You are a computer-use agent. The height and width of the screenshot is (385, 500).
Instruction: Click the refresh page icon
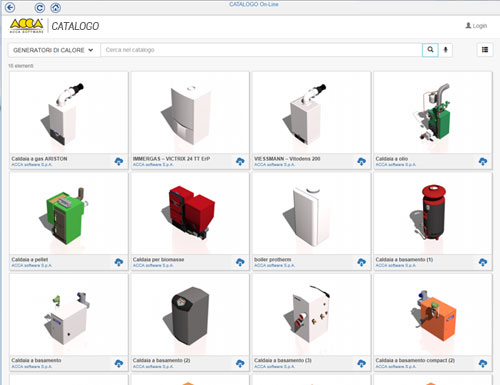point(40,8)
